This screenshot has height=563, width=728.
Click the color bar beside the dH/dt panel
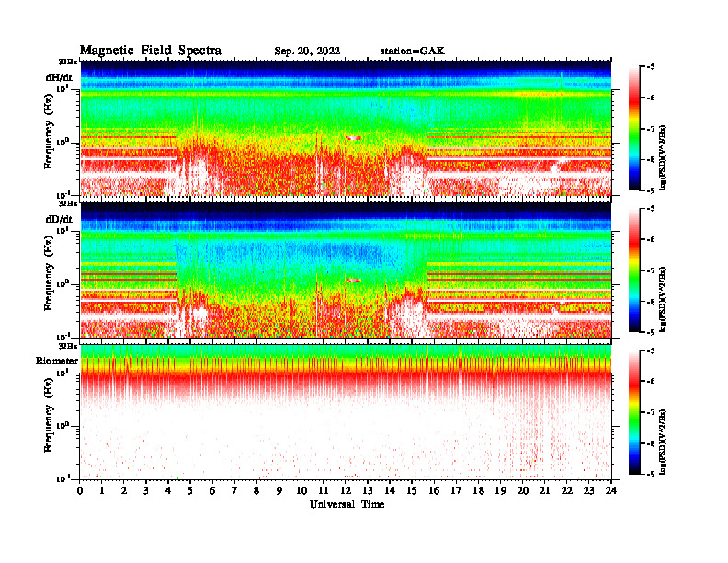(x=633, y=129)
